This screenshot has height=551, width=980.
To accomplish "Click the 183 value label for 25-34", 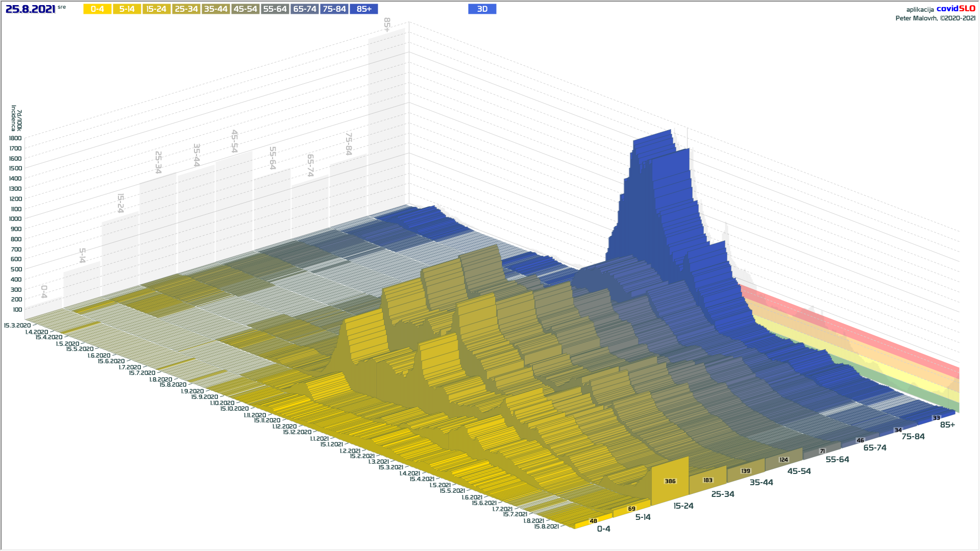I will [x=707, y=480].
